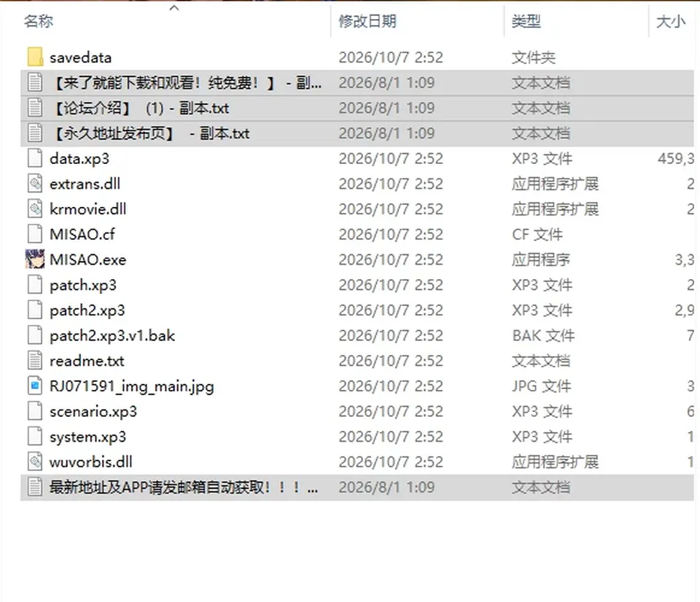Open the savedata folder icon

35,57
